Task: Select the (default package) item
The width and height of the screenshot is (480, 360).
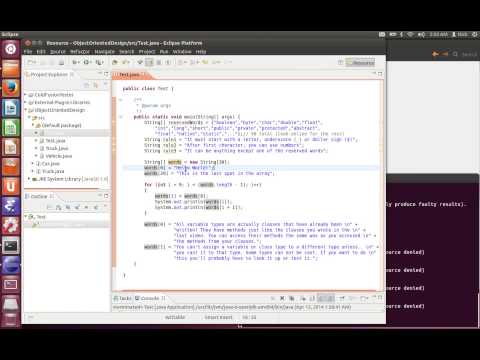Action: pos(58,125)
